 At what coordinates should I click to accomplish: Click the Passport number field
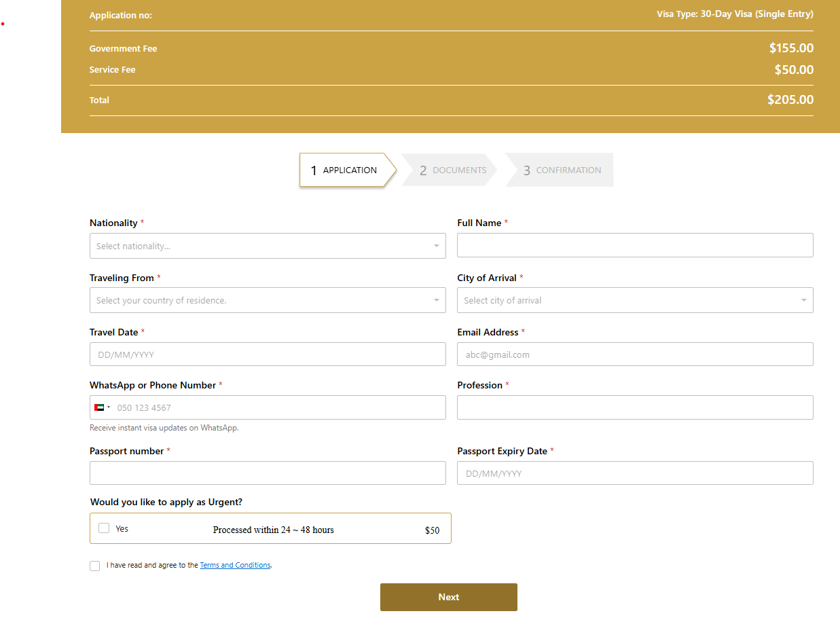(267, 473)
